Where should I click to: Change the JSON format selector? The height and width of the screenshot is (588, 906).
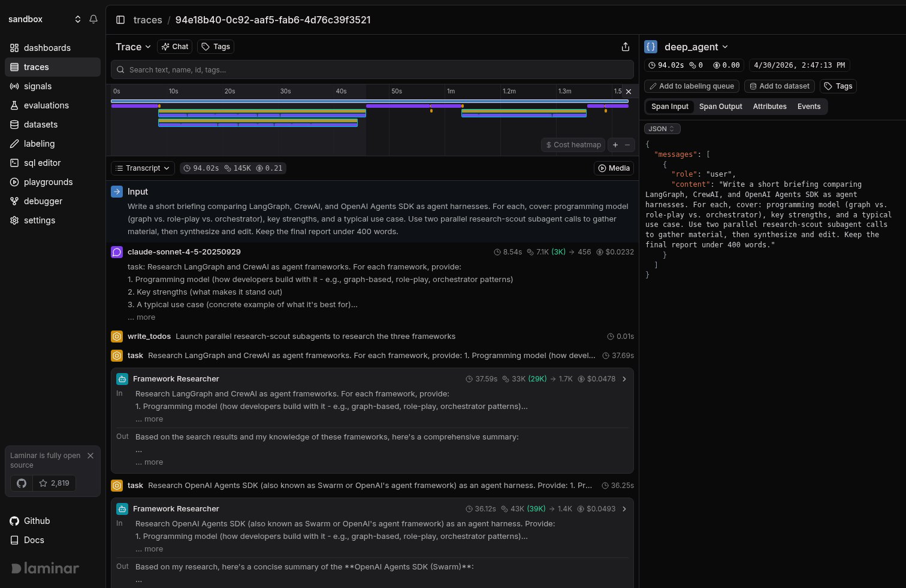click(662, 129)
